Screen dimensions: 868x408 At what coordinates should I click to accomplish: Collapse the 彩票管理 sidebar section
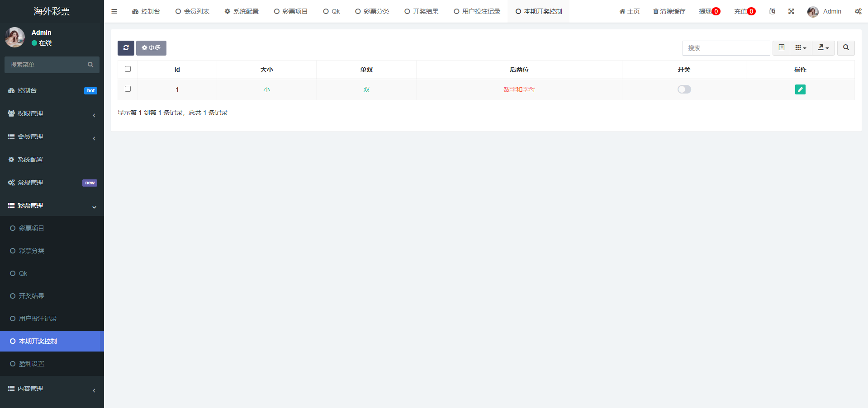[52, 206]
